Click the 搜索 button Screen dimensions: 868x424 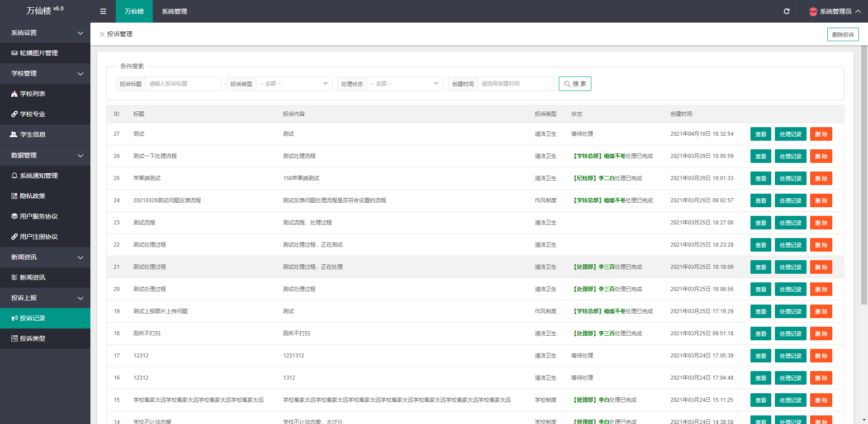pyautogui.click(x=575, y=84)
